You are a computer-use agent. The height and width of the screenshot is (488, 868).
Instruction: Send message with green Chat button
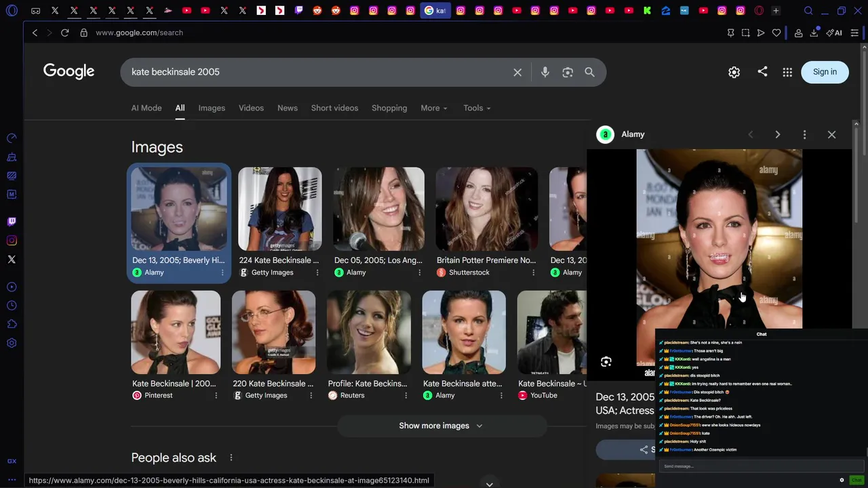(856, 480)
